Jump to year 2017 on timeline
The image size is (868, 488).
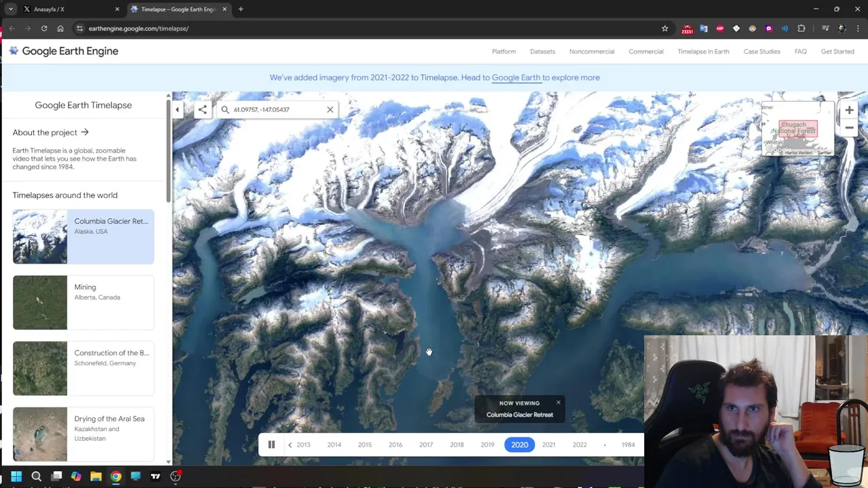coord(426,445)
